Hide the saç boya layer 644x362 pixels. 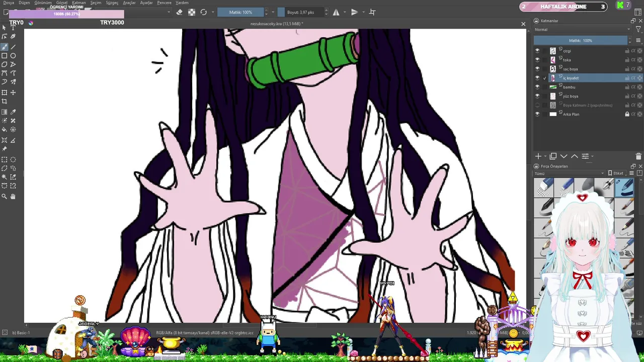point(537,69)
